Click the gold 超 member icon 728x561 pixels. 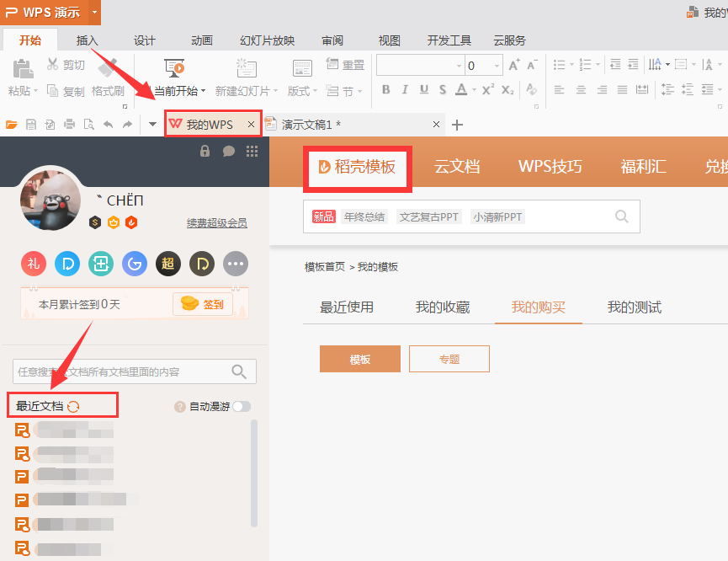[x=168, y=264]
